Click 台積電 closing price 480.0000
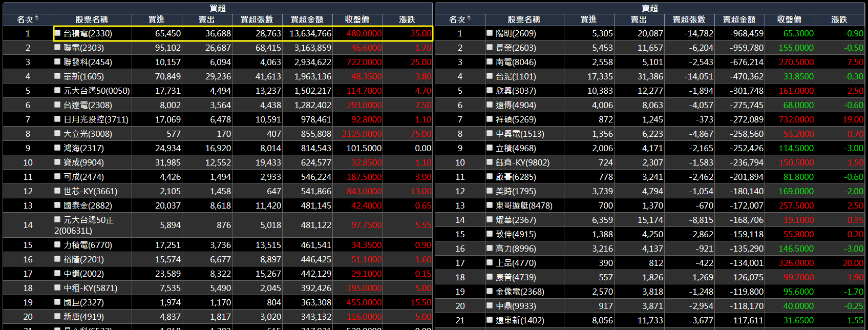This screenshot has height=330, width=868. click(x=364, y=33)
